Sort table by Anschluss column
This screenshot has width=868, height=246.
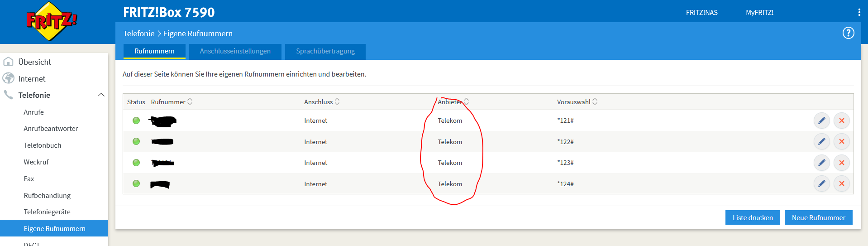pos(322,102)
